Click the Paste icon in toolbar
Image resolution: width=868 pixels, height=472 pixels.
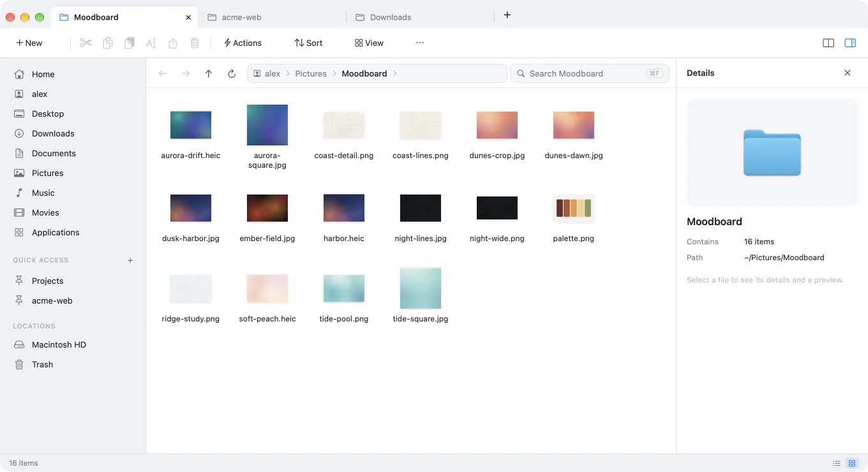[x=130, y=43]
